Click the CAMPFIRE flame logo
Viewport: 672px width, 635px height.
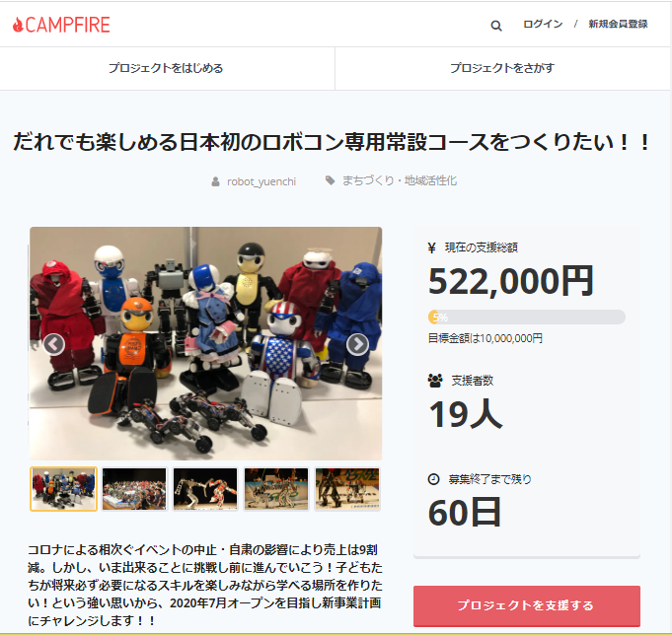tap(61, 25)
